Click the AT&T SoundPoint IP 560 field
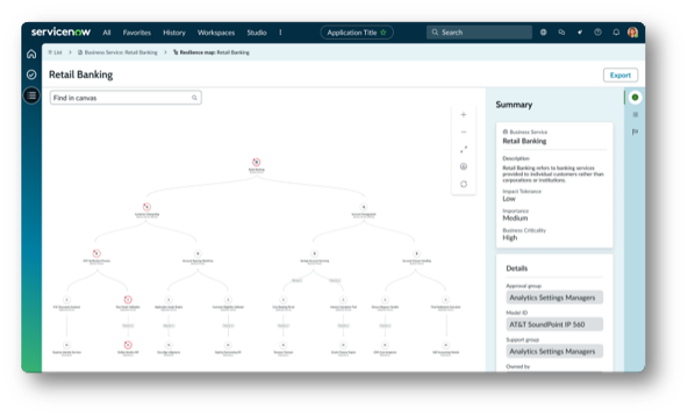688x416 pixels. (554, 324)
